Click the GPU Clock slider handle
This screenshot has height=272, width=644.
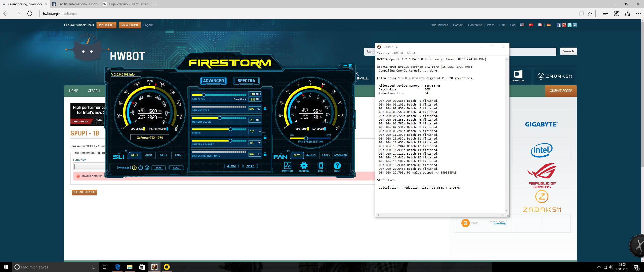(x=204, y=95)
